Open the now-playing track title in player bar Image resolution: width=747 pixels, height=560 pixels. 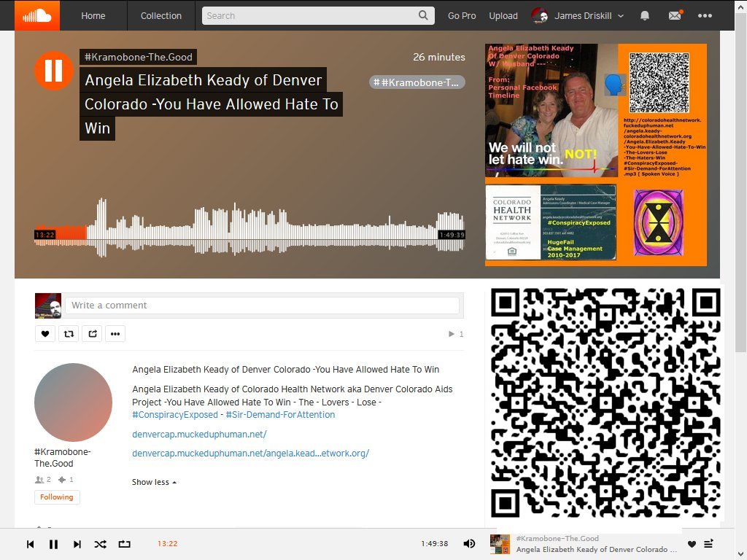tap(597, 550)
